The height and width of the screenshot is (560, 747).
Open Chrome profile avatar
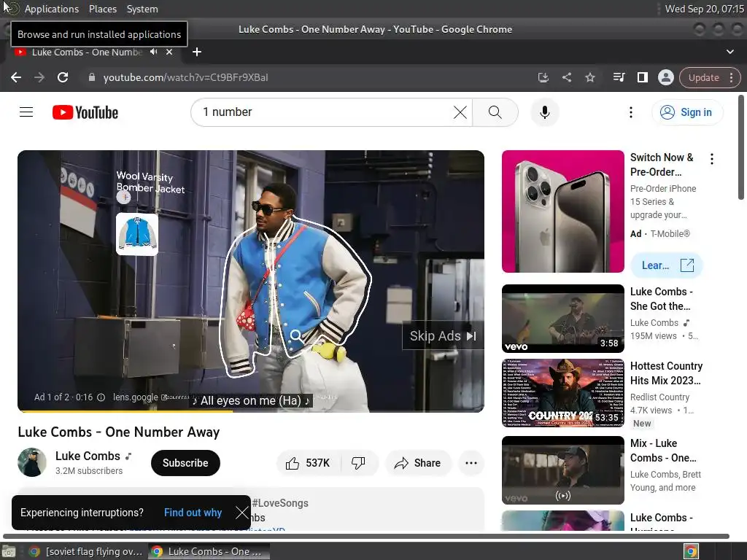665,77
